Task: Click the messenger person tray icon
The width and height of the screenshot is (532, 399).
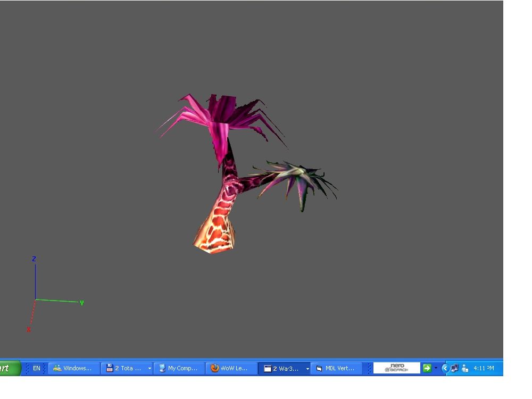Action: [465, 368]
